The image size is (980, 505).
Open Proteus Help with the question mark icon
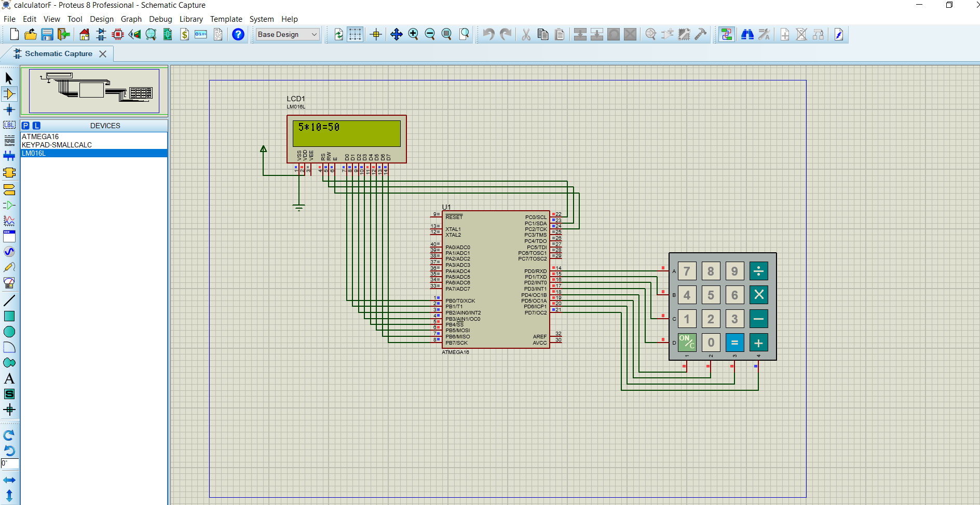[x=238, y=34]
